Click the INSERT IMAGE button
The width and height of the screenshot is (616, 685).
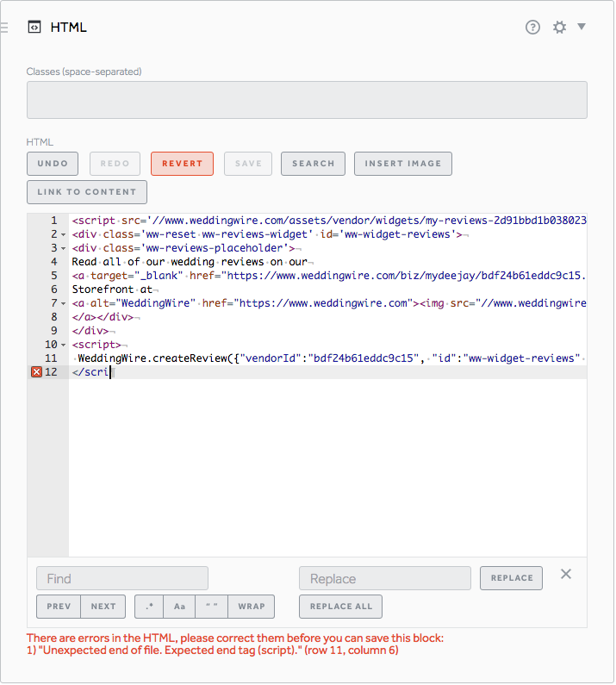[402, 164]
